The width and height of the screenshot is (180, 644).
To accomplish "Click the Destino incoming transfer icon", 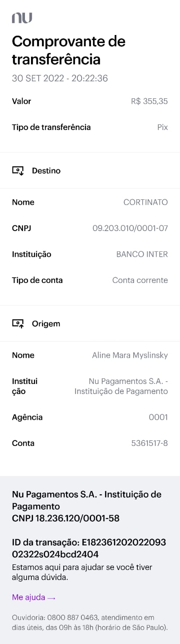I will pos(18,171).
